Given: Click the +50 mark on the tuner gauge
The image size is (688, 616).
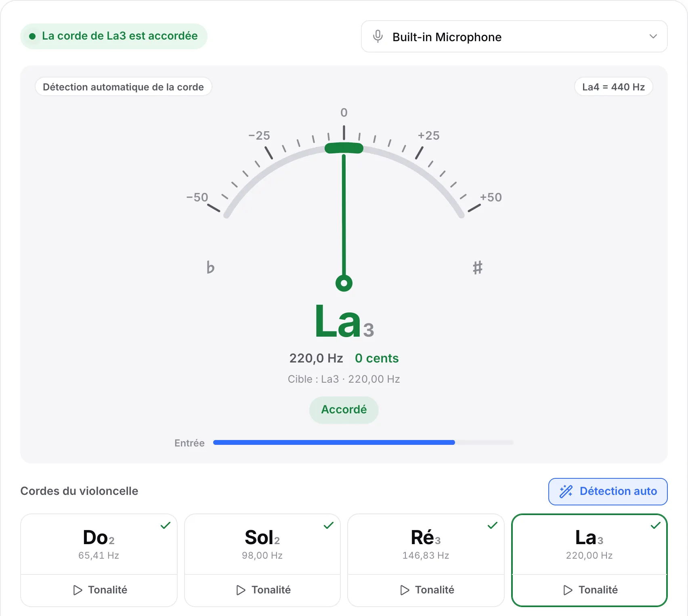Looking at the screenshot, I should [x=491, y=197].
